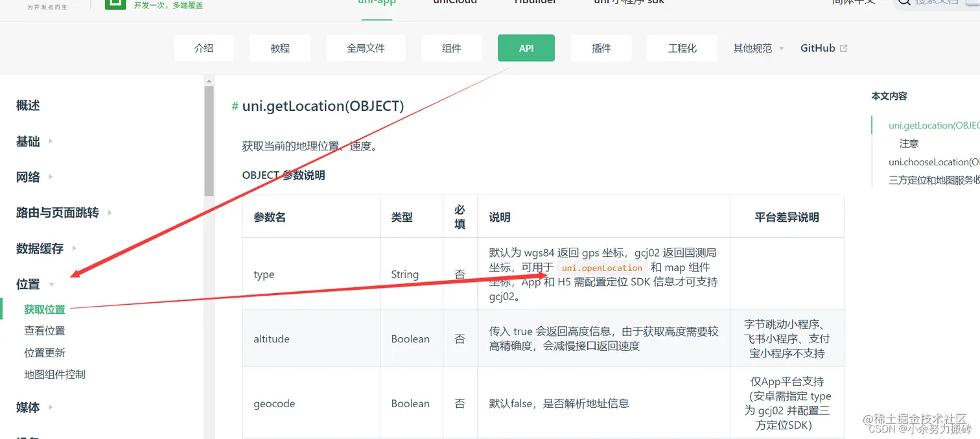The height and width of the screenshot is (439, 980).
Task: Open the uni.openLocation inline code link
Action: [x=602, y=268]
